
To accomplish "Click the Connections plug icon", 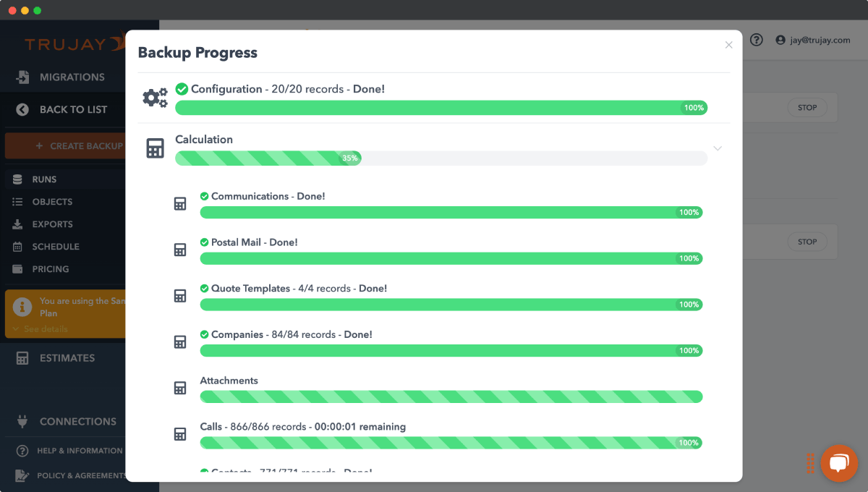I will point(22,421).
